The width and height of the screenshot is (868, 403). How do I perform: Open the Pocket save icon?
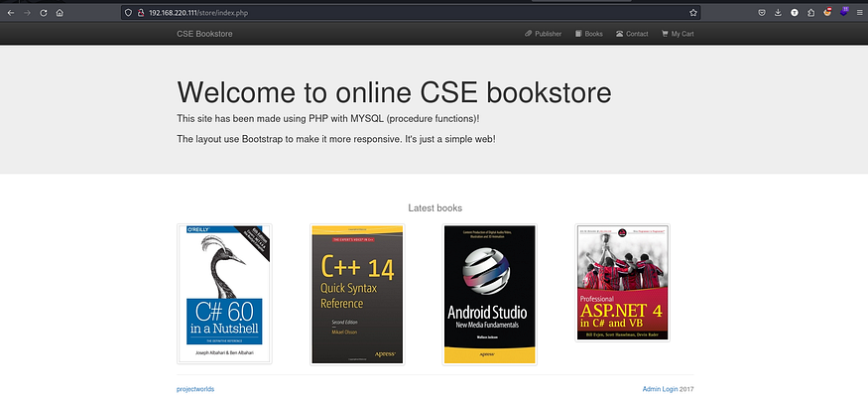click(x=762, y=13)
